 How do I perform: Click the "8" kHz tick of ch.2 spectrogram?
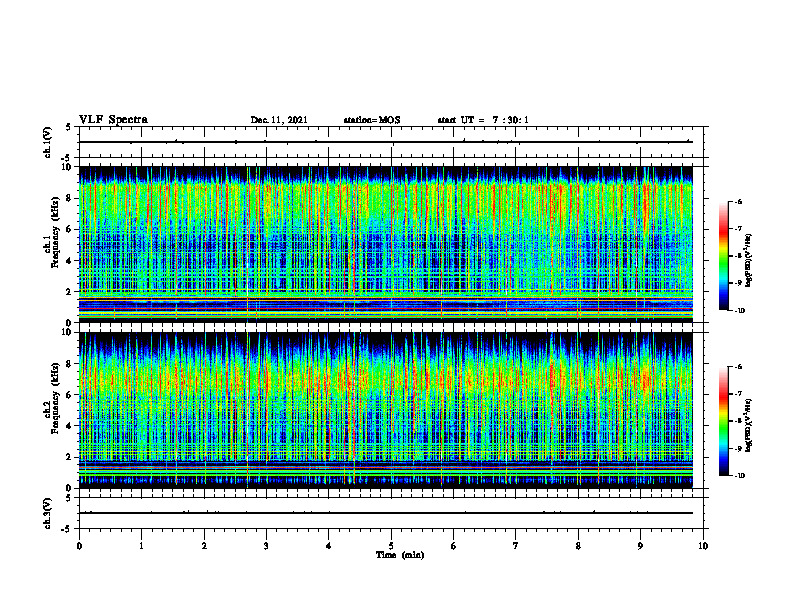pos(70,364)
